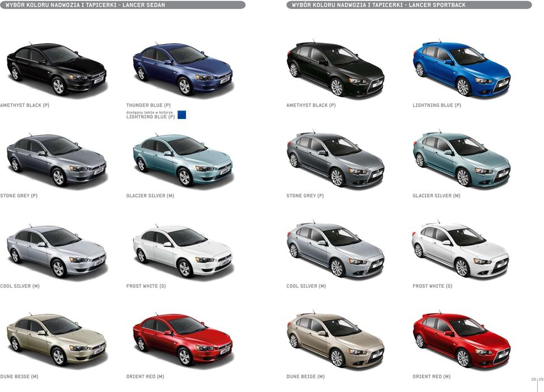Click page number 28

[x=534, y=380]
